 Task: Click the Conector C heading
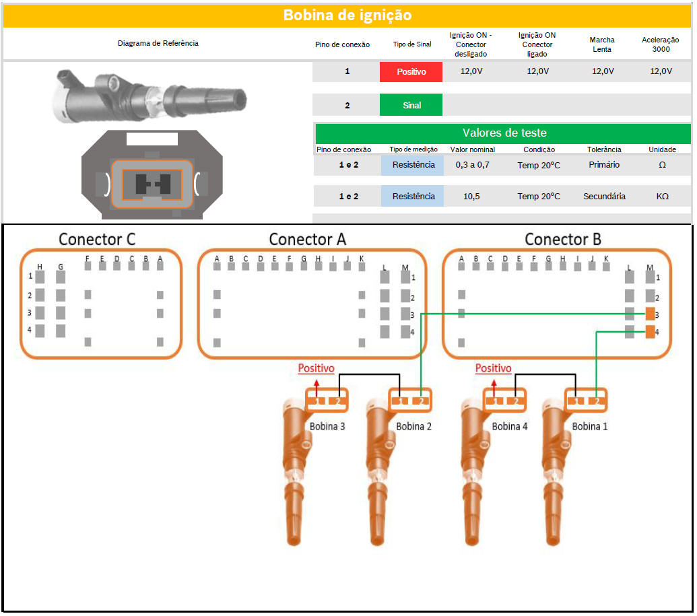[x=97, y=239]
